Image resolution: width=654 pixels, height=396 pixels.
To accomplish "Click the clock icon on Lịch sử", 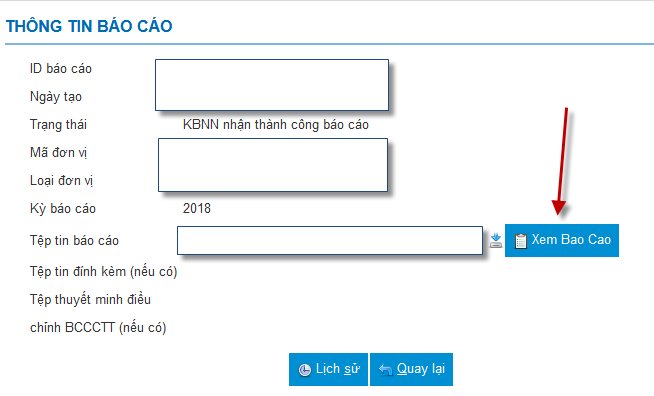I will (x=304, y=370).
